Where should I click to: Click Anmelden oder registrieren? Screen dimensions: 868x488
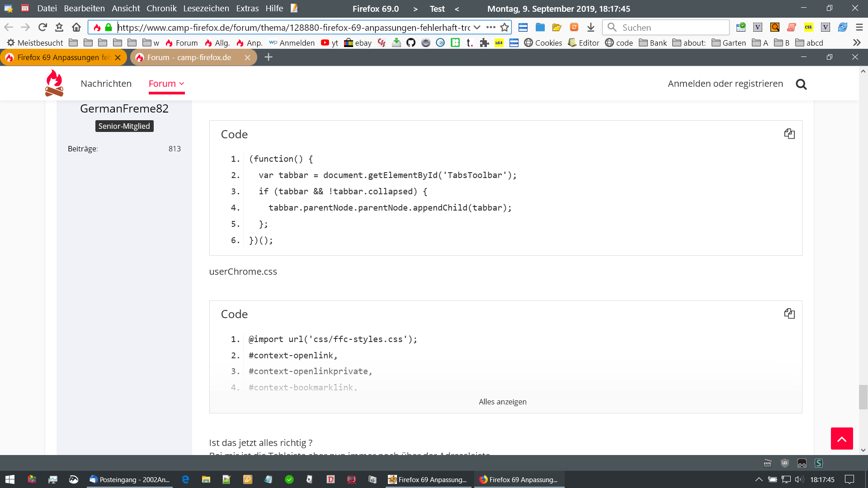pyautogui.click(x=725, y=84)
